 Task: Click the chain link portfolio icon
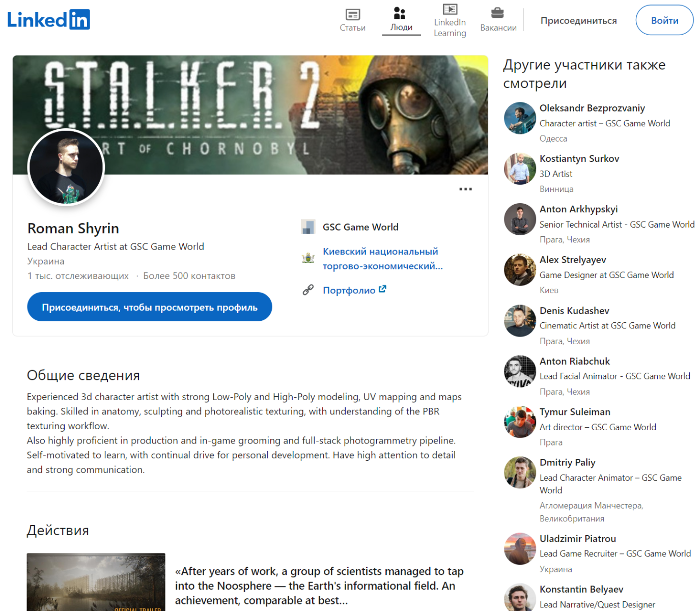pos(308,290)
